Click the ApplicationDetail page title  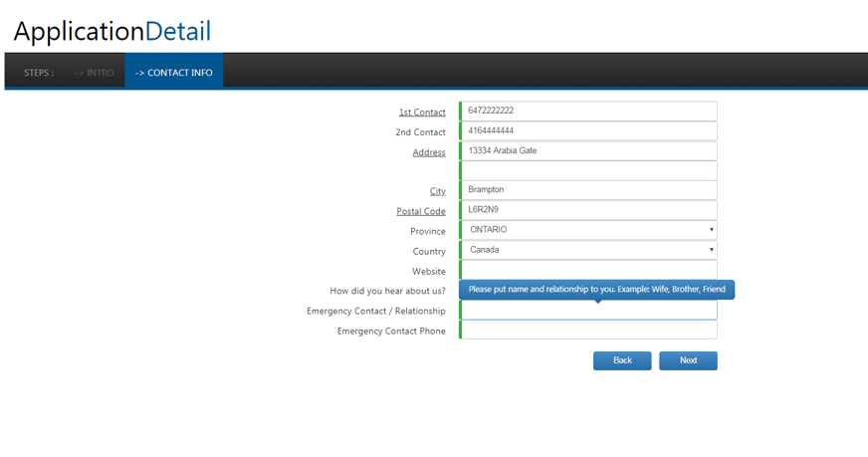pyautogui.click(x=112, y=31)
